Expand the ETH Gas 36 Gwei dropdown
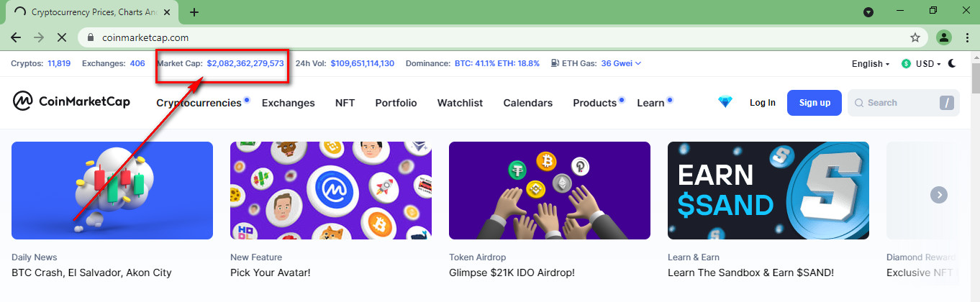Screen dimensions: 980x302 click(621, 63)
